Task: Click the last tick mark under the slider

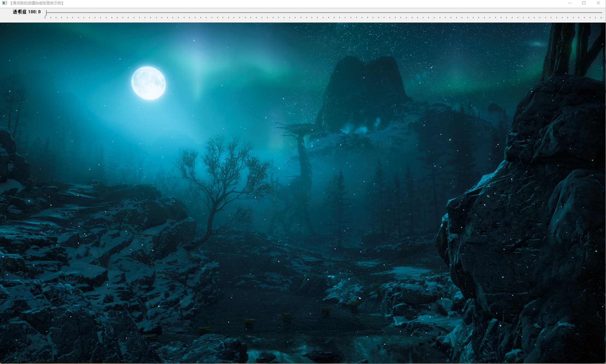Action: coord(601,18)
